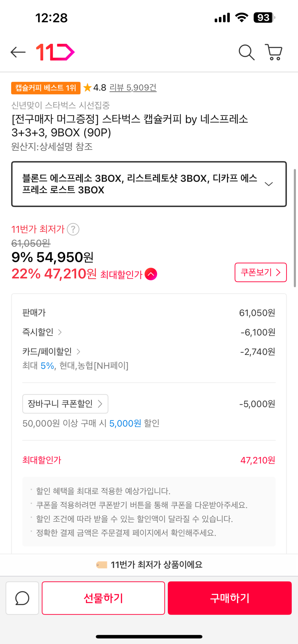Tap the 11번가 최저가 help question icon
This screenshot has height=644, width=298.
click(x=73, y=229)
